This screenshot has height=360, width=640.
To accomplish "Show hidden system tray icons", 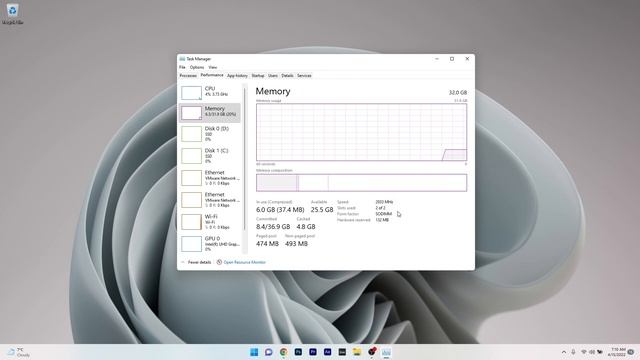I will (x=564, y=352).
